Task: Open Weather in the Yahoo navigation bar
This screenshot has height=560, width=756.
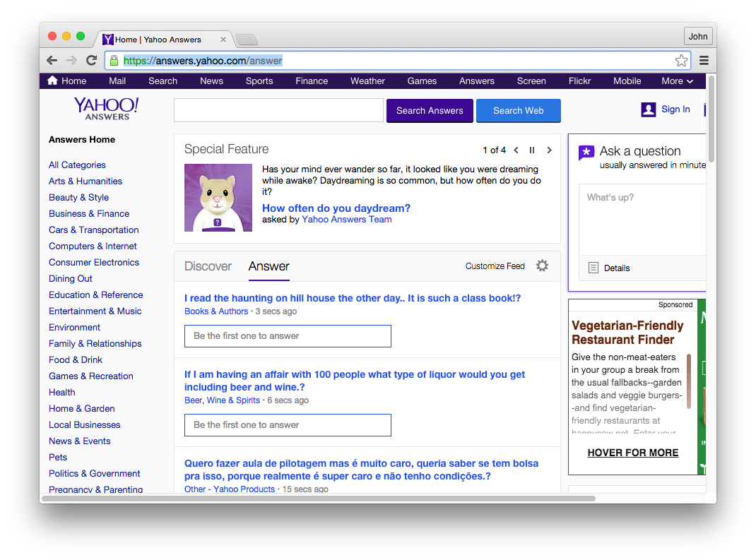Action: 367,81
